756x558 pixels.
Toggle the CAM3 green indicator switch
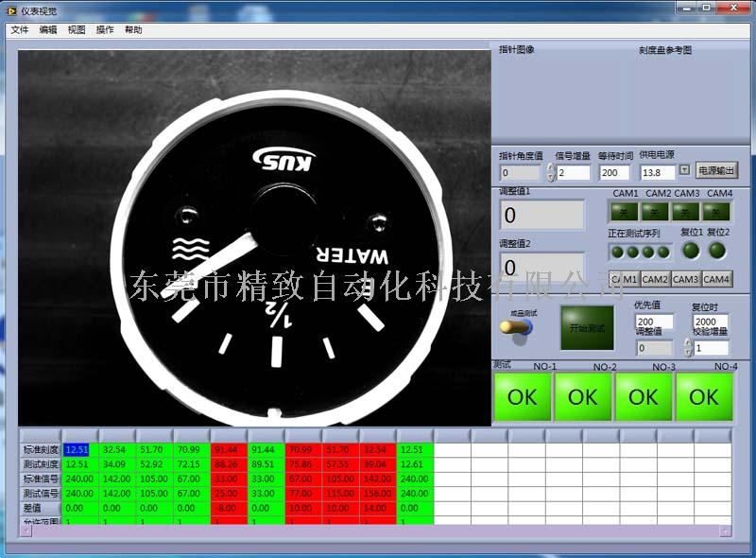click(x=686, y=212)
